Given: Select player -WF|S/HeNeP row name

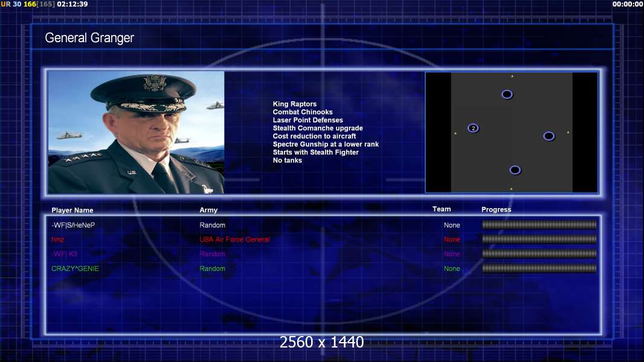Looking at the screenshot, I should click(73, 225).
